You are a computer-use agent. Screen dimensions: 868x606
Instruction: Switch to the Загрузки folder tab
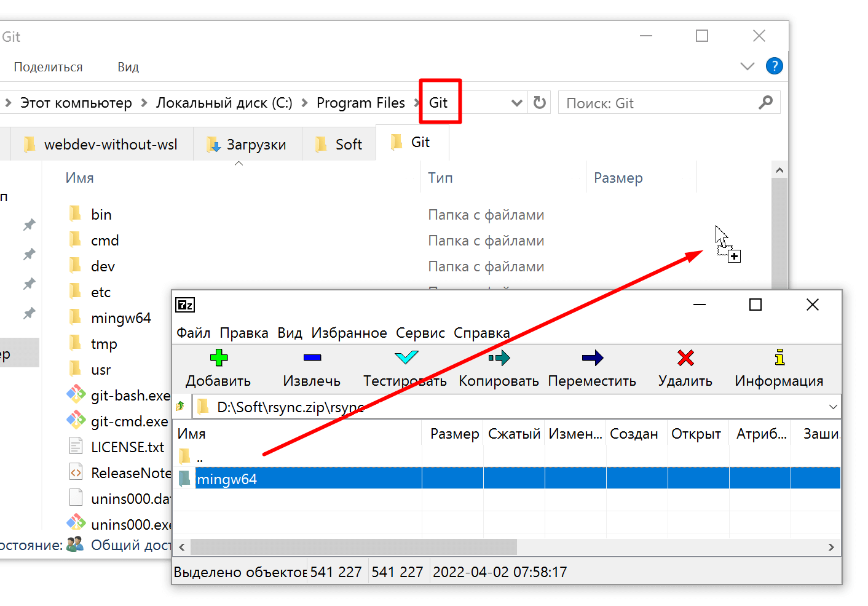pyautogui.click(x=248, y=145)
